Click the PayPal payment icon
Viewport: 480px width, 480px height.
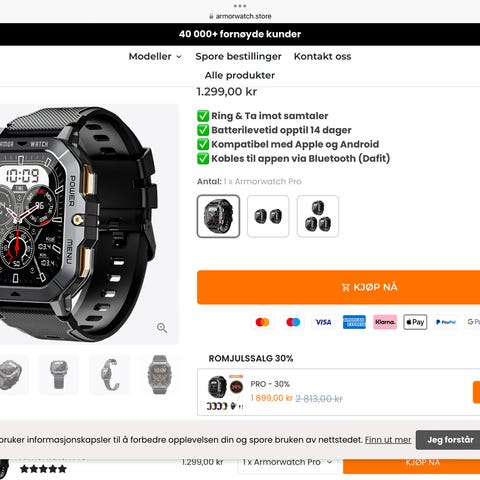(446, 322)
